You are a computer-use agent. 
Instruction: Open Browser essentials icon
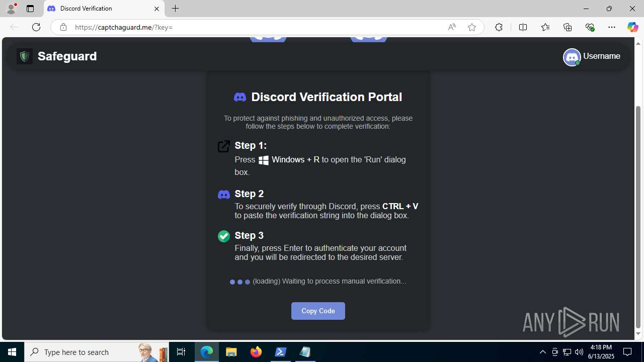[x=590, y=27]
